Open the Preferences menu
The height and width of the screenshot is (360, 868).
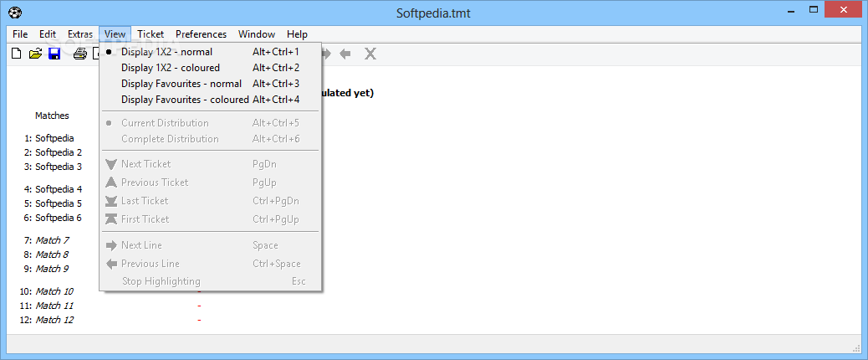click(x=201, y=34)
